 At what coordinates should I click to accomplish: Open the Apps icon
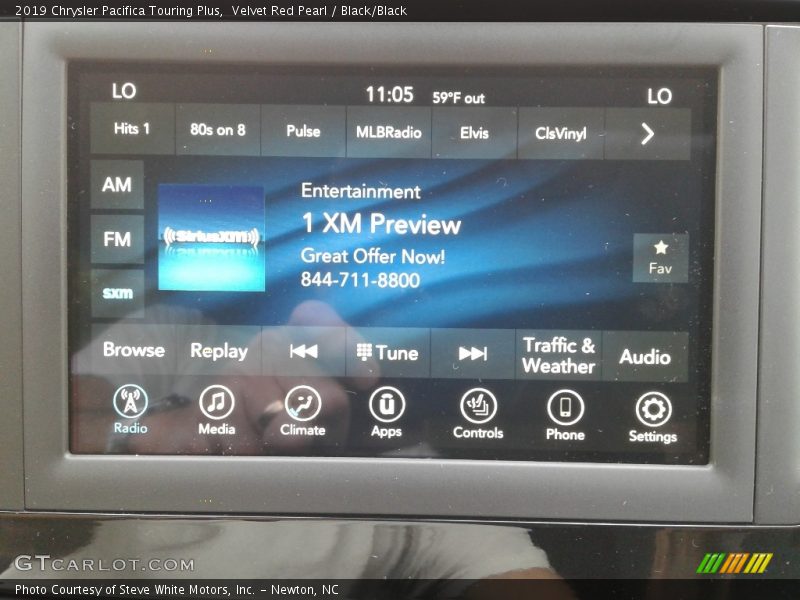[x=387, y=412]
